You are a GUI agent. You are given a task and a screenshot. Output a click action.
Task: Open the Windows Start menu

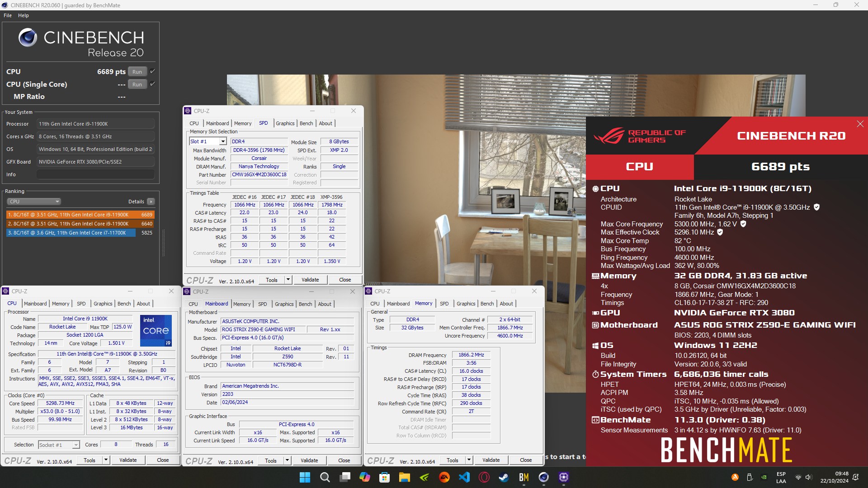pos(305,477)
